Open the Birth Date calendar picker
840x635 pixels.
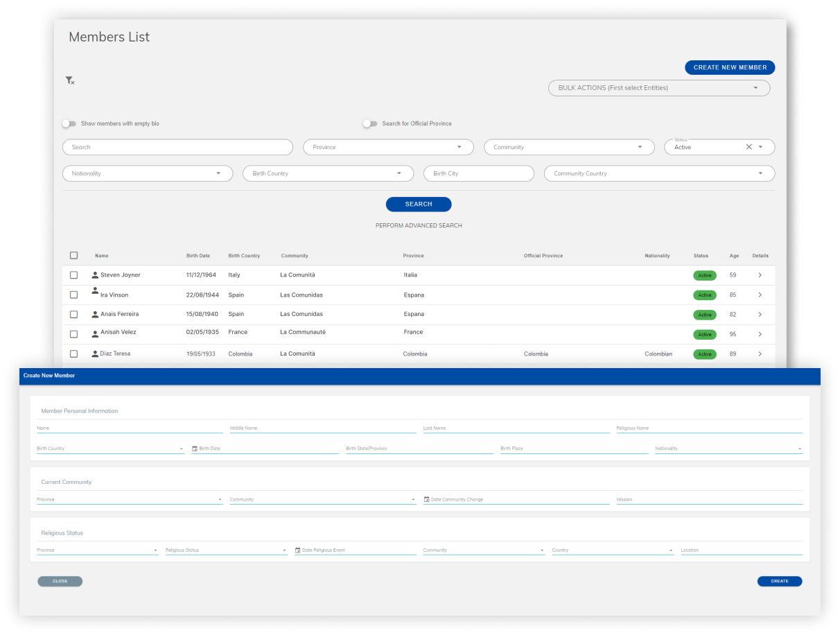point(195,449)
